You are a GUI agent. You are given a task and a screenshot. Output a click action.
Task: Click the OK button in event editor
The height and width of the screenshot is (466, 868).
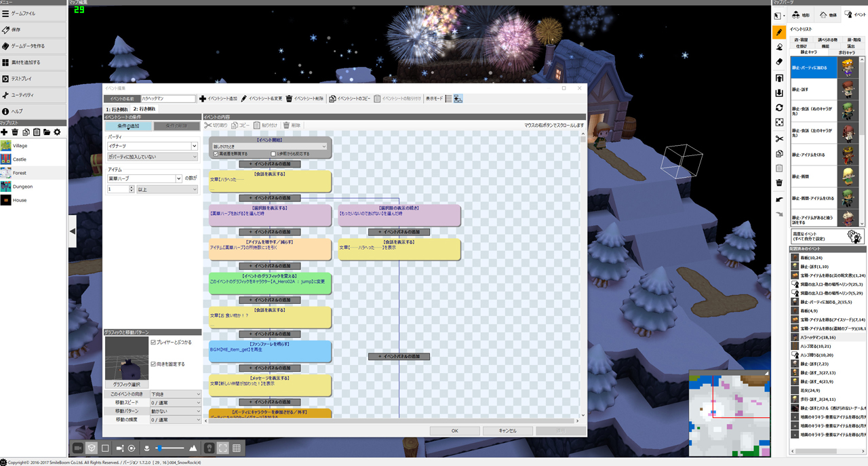point(454,431)
